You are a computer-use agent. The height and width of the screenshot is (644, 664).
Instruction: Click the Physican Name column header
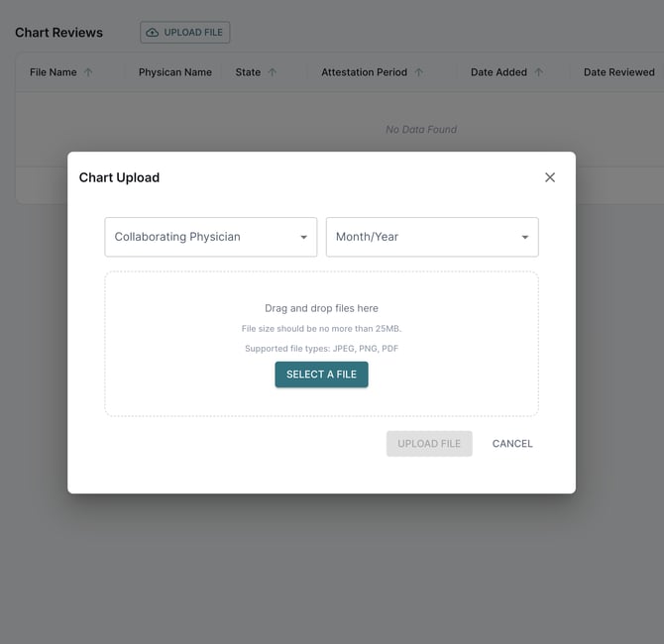click(175, 72)
